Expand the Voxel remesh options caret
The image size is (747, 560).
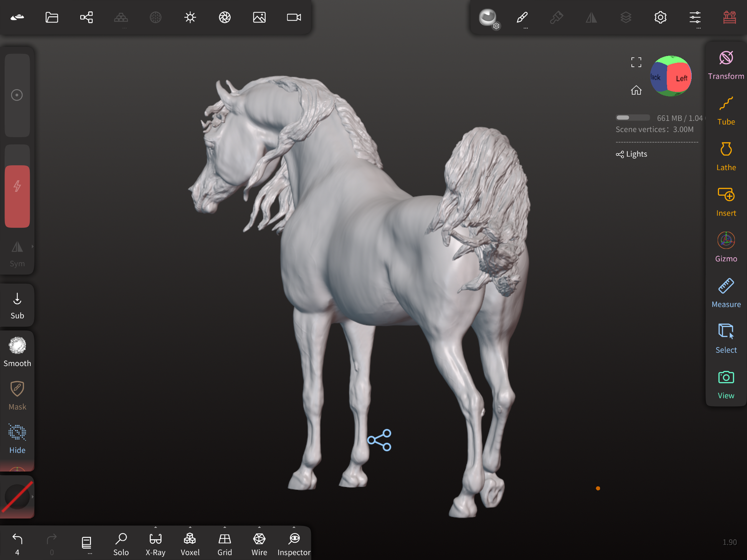190,527
